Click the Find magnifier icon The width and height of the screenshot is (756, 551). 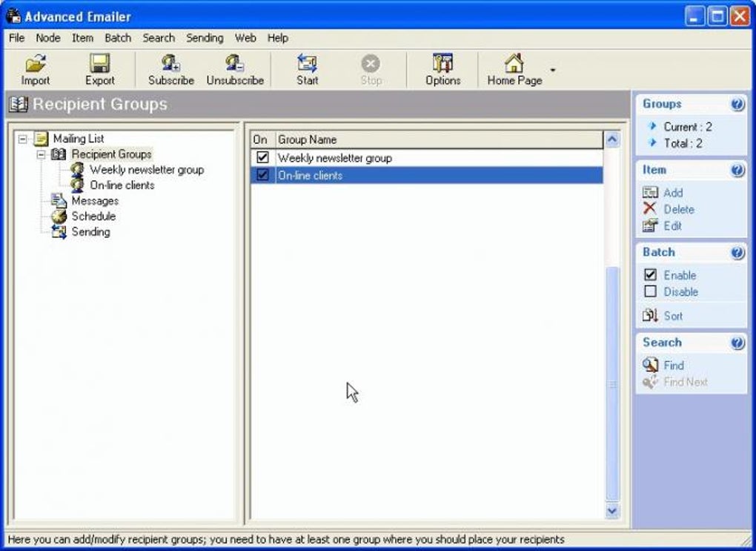pos(650,365)
